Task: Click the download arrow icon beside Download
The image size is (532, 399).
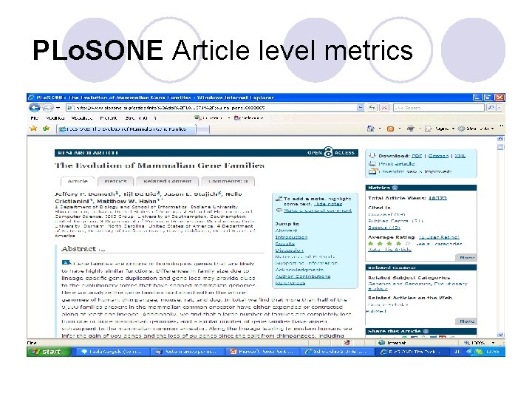Action: pos(372,156)
